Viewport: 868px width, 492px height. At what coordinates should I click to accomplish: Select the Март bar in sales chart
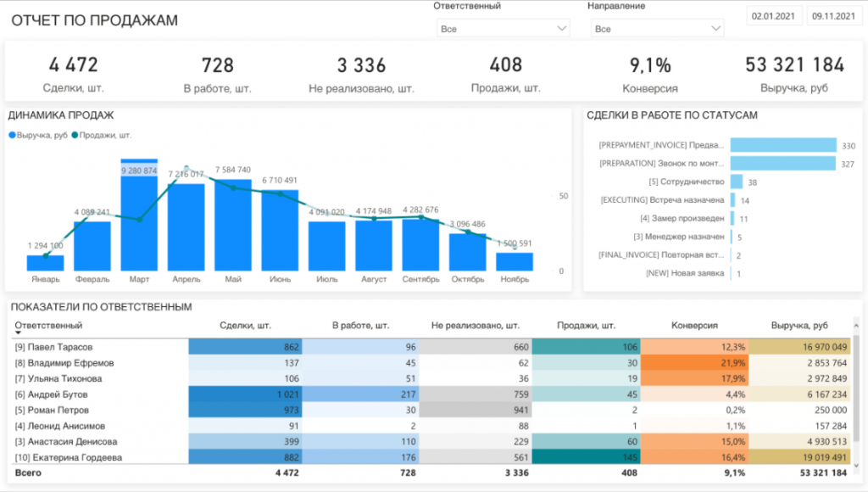[x=139, y=221]
